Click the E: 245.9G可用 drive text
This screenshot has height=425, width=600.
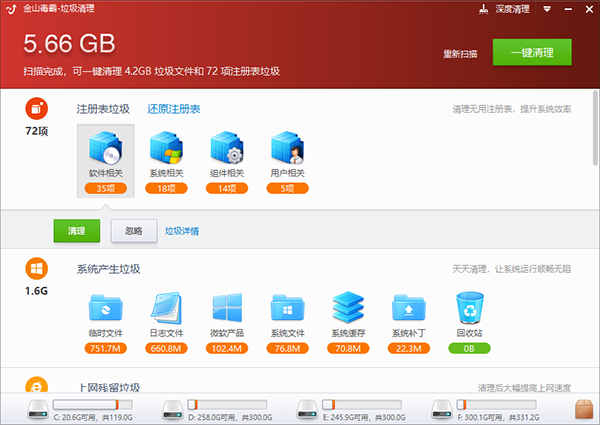tap(364, 417)
